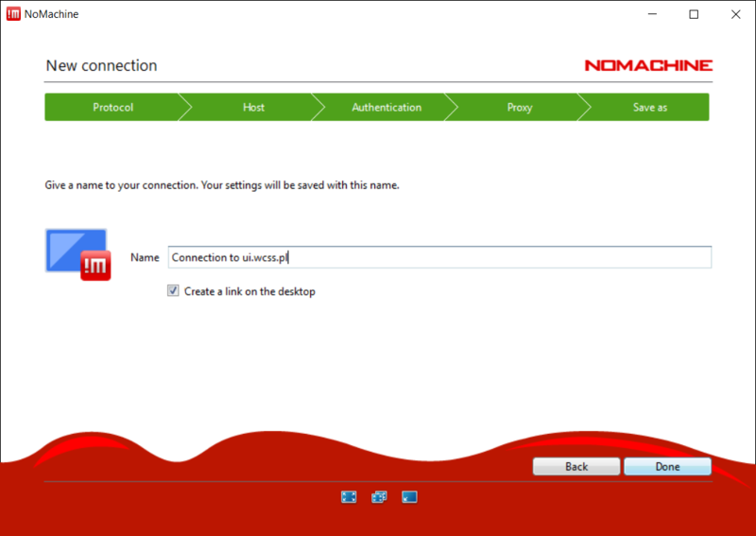Click the connection Name text field
The height and width of the screenshot is (536, 756).
tap(438, 257)
